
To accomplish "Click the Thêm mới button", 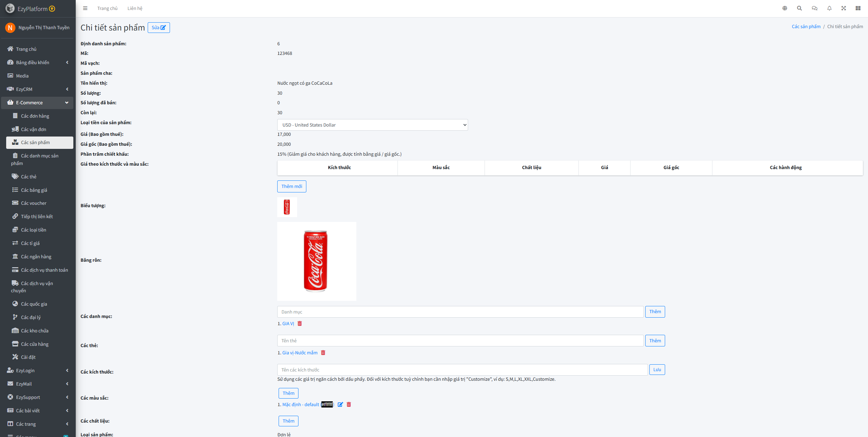I will [x=292, y=186].
